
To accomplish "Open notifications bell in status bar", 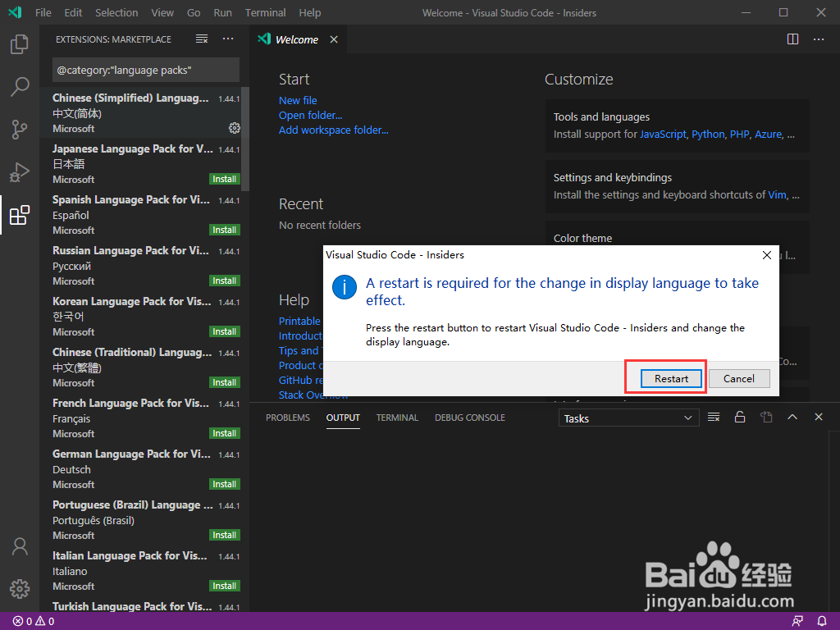I will click(822, 622).
